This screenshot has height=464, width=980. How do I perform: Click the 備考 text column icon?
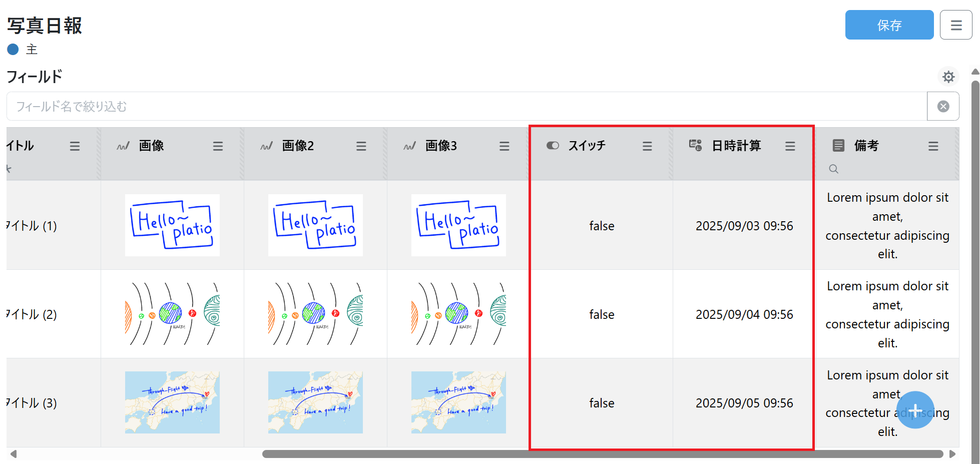[x=838, y=146]
